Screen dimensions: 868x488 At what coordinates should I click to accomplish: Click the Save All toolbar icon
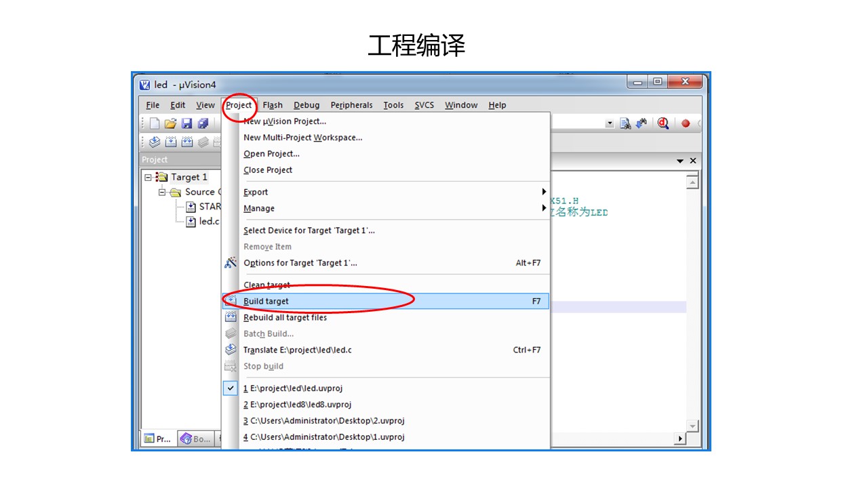click(202, 123)
